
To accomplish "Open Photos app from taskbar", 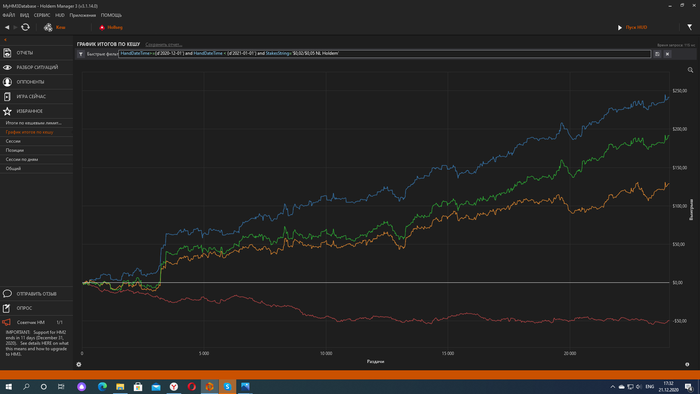I will pyautogui.click(x=245, y=386).
